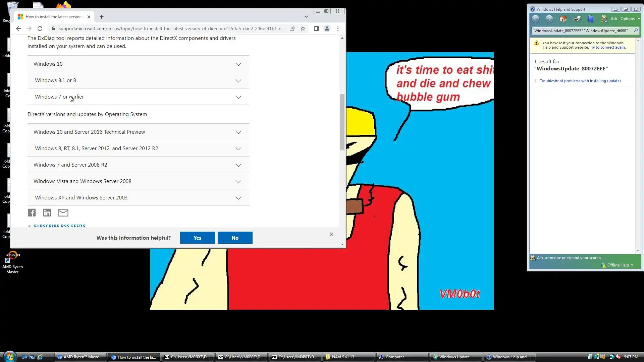Bookmark page with Chrome star icon
The image size is (644, 362).
(303, 28)
